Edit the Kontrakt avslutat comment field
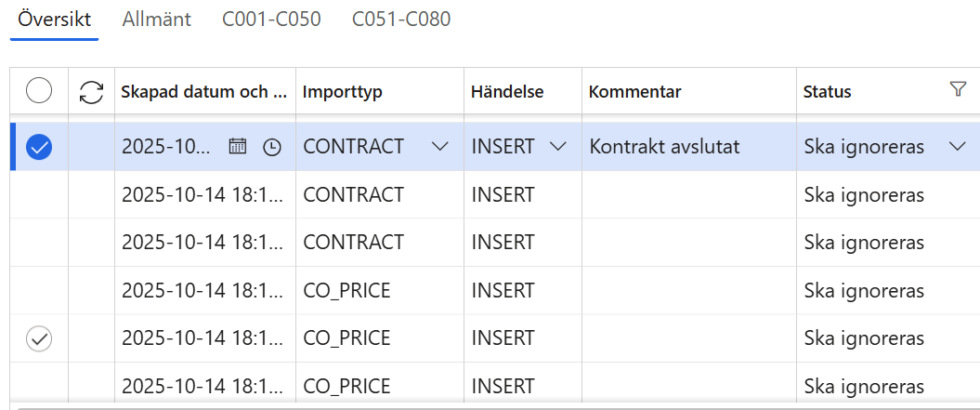This screenshot has height=410, width=980. [687, 147]
